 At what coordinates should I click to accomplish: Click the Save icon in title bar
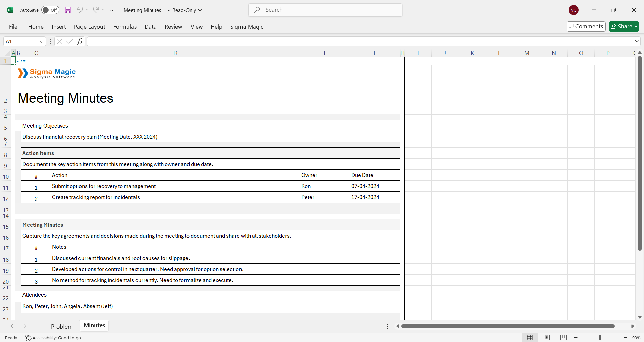[68, 10]
